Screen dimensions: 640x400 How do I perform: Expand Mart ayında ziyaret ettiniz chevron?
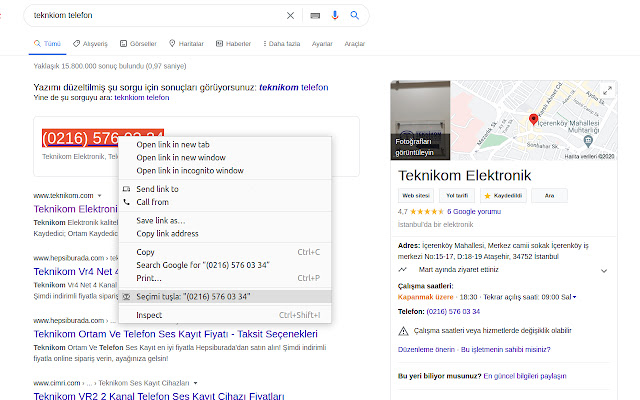604,271
